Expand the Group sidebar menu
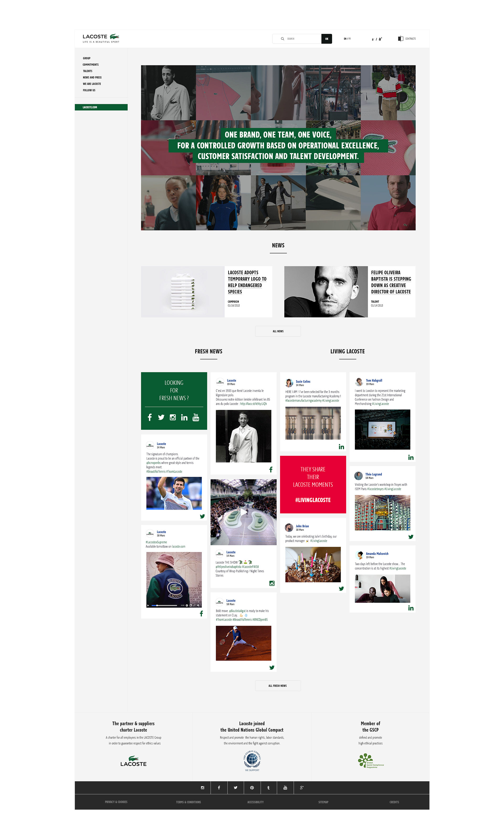The image size is (504, 823). click(87, 58)
